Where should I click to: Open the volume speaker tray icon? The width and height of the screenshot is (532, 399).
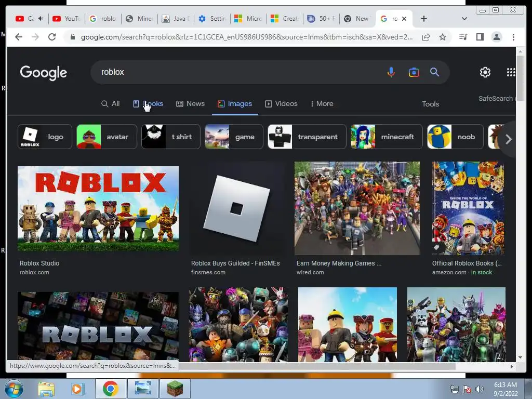pos(480,389)
